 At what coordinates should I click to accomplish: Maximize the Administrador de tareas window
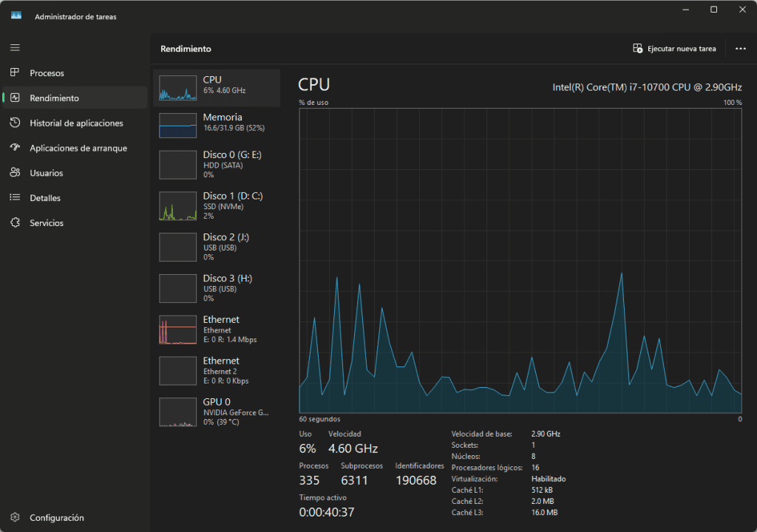[x=713, y=10]
